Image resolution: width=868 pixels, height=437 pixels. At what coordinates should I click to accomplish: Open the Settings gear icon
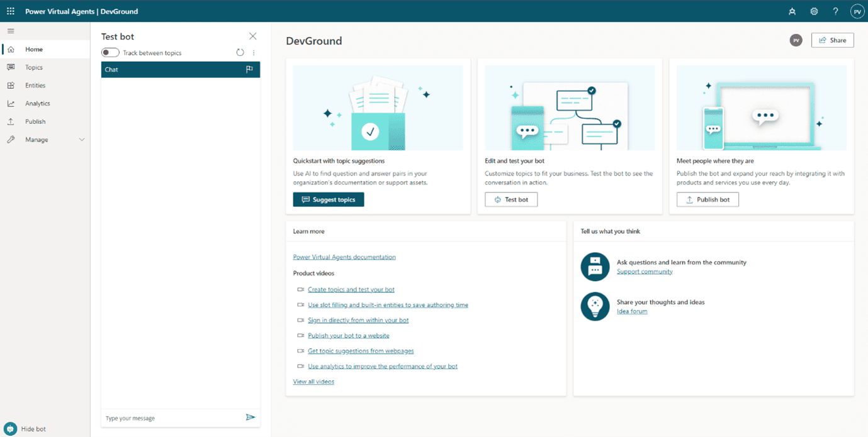(814, 11)
